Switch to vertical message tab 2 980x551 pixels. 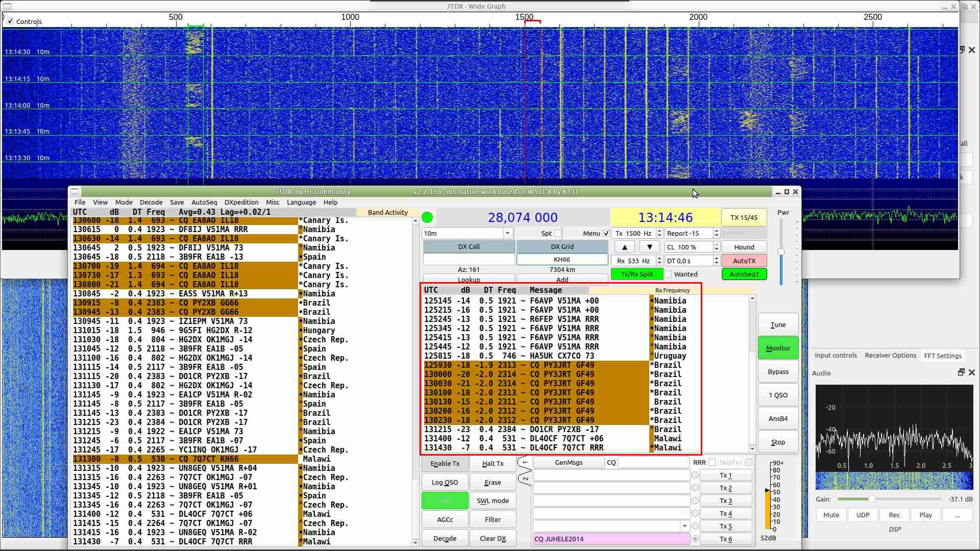point(525,479)
